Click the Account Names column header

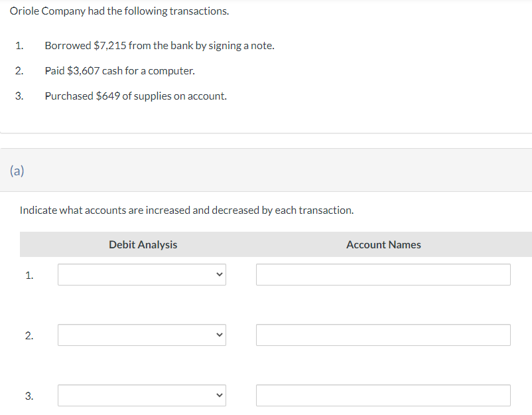pos(383,244)
